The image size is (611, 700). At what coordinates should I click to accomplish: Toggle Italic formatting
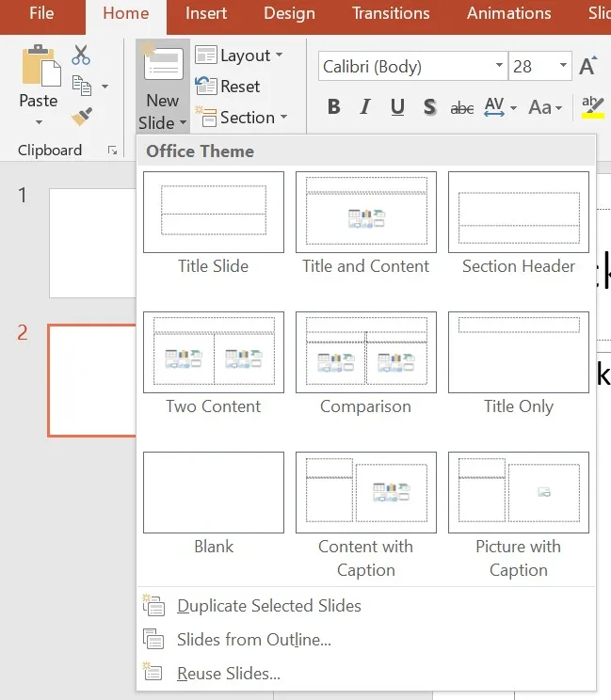point(365,107)
